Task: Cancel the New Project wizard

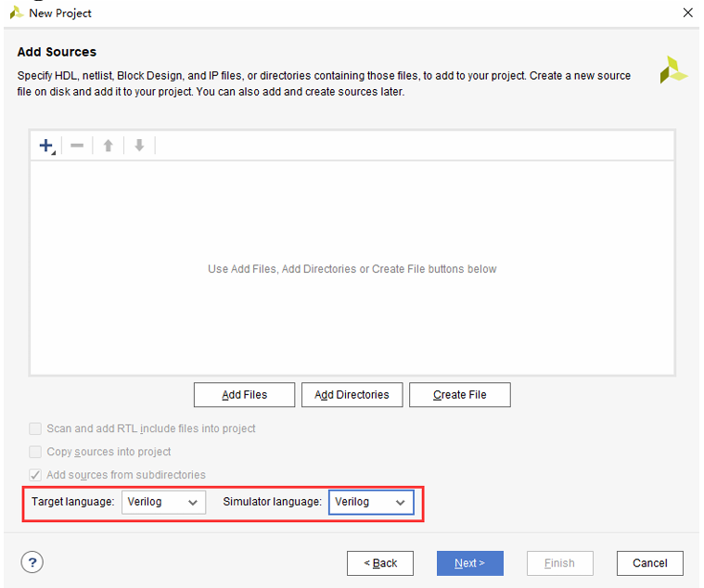Action: [650, 563]
